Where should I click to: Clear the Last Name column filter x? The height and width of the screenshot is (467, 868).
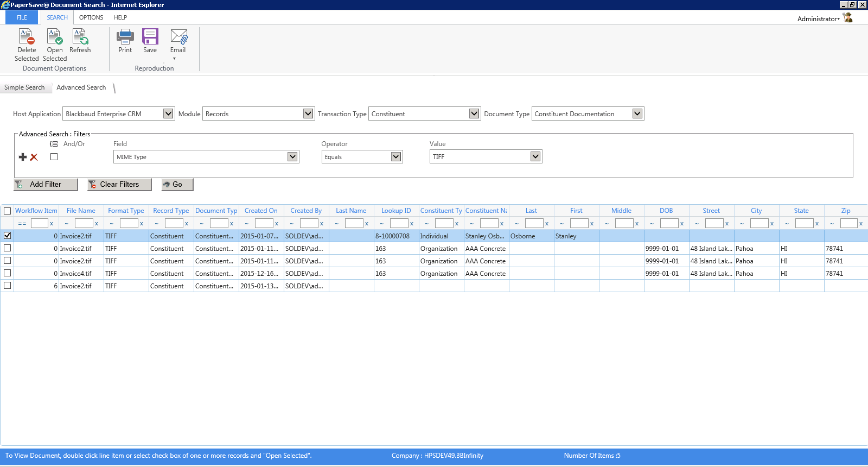tap(367, 224)
